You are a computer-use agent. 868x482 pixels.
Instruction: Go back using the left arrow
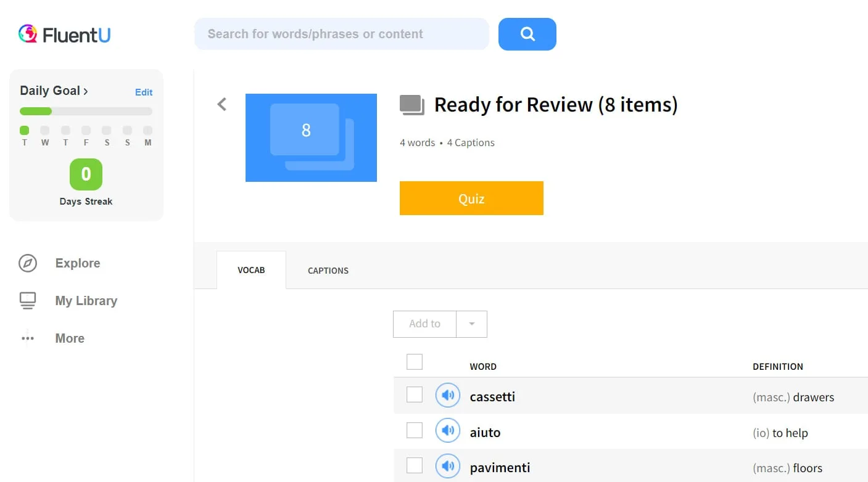(222, 104)
